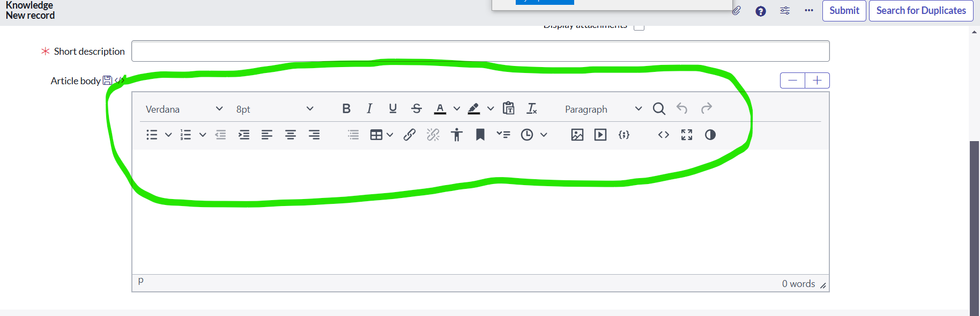
Task: Click the half-circle contrast icon
Action: 710,135
